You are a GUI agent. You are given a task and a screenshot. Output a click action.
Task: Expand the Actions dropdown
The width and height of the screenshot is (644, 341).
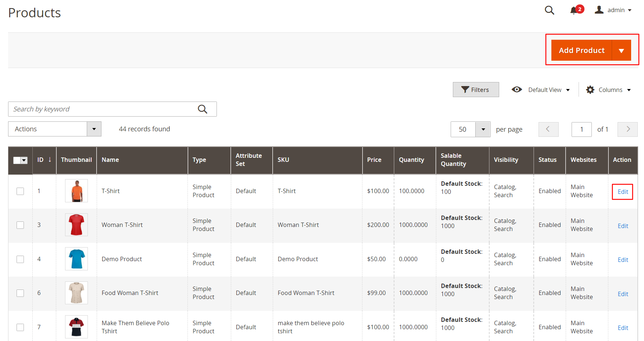tap(94, 129)
